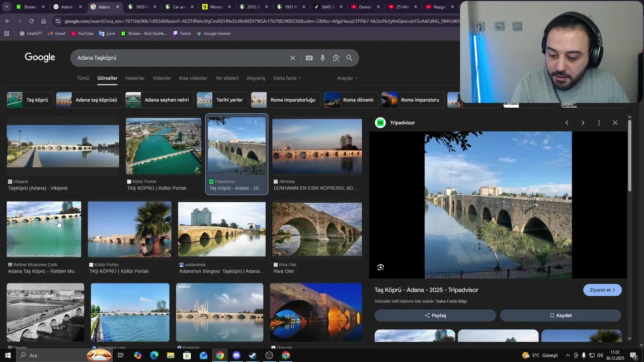644x362 pixels.
Task: Select the Adana seyhan nehri filter chip
Action: tap(159, 100)
